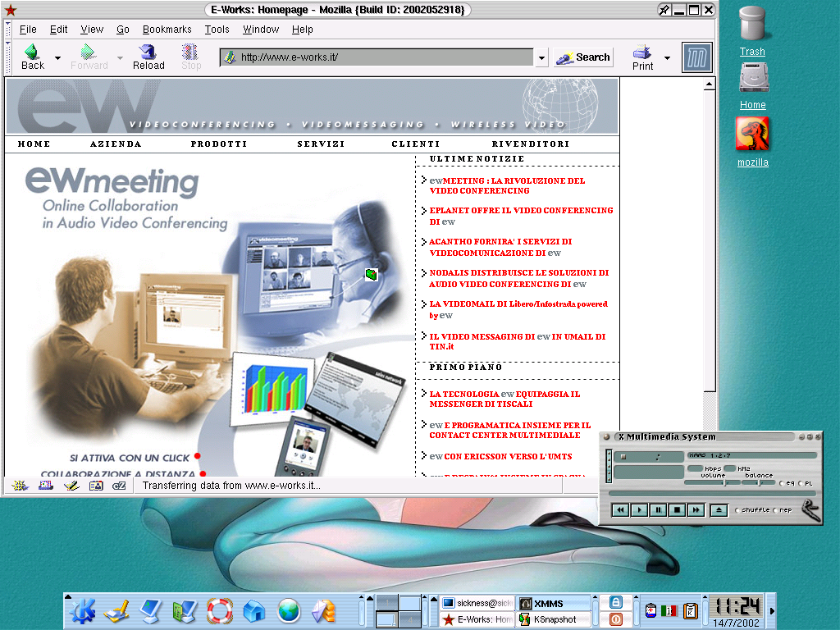
Task: Show desktop via panel pencil icon
Action: click(x=116, y=610)
